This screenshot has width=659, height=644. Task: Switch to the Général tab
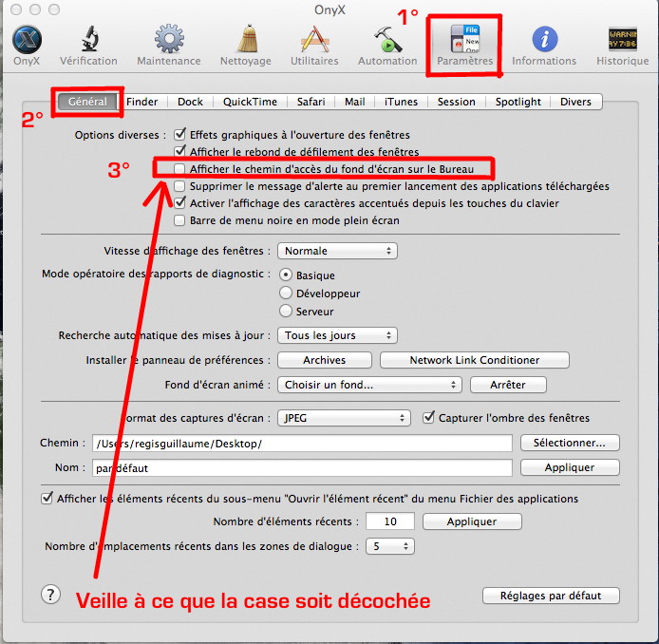[88, 102]
